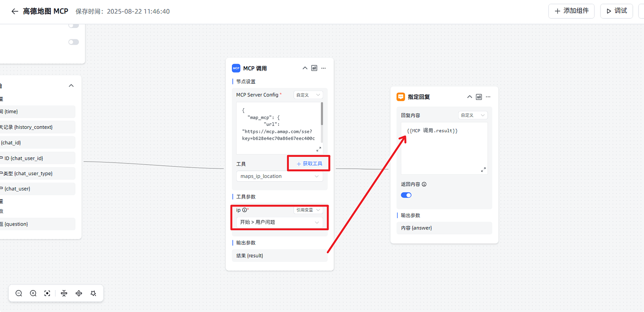Click the auto-layout magic icon
Screen dimensions: 644x312
coord(93,293)
